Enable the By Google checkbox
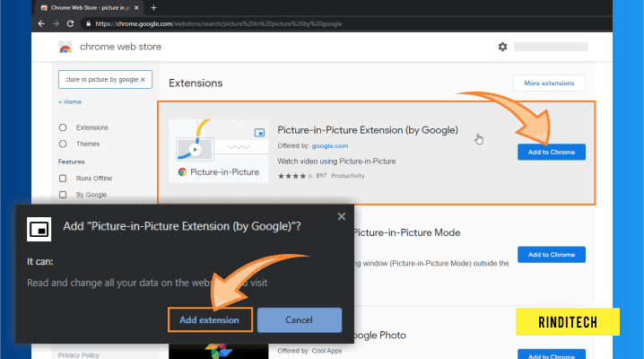Image resolution: width=644 pixels, height=359 pixels. (x=63, y=195)
